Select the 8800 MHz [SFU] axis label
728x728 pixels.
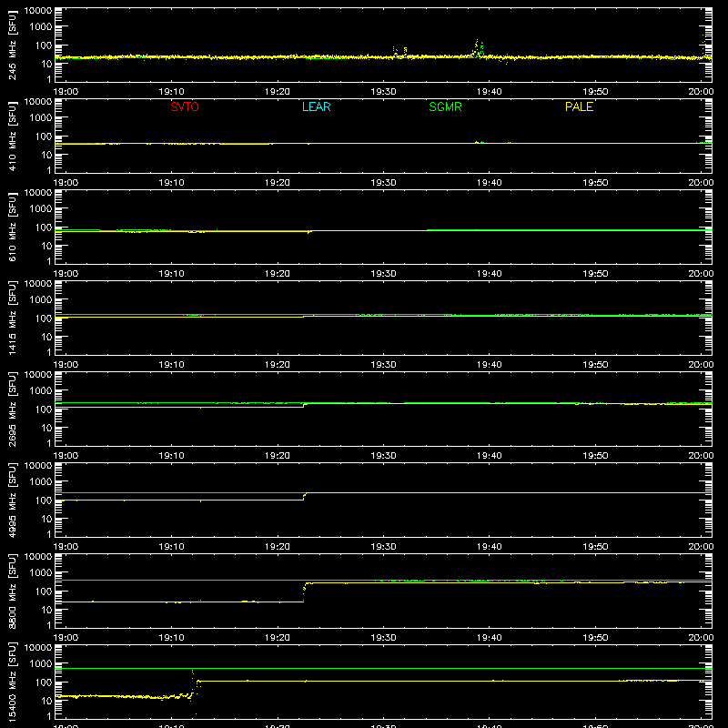(13, 591)
